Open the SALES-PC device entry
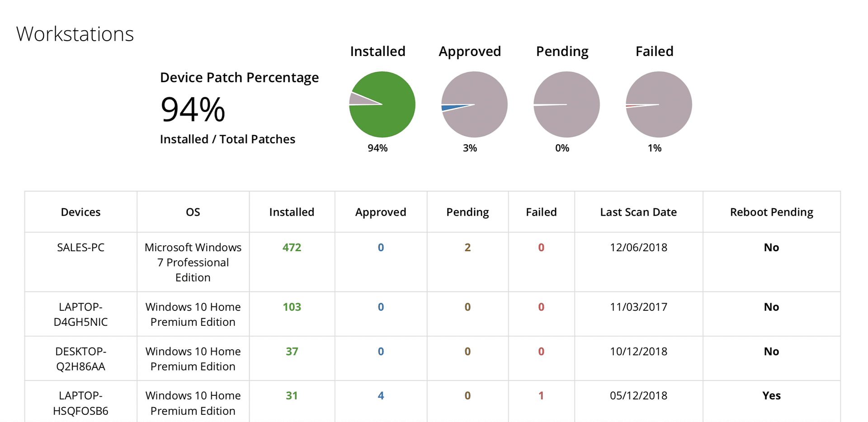Image resolution: width=868 pixels, height=422 pixels. click(x=80, y=247)
